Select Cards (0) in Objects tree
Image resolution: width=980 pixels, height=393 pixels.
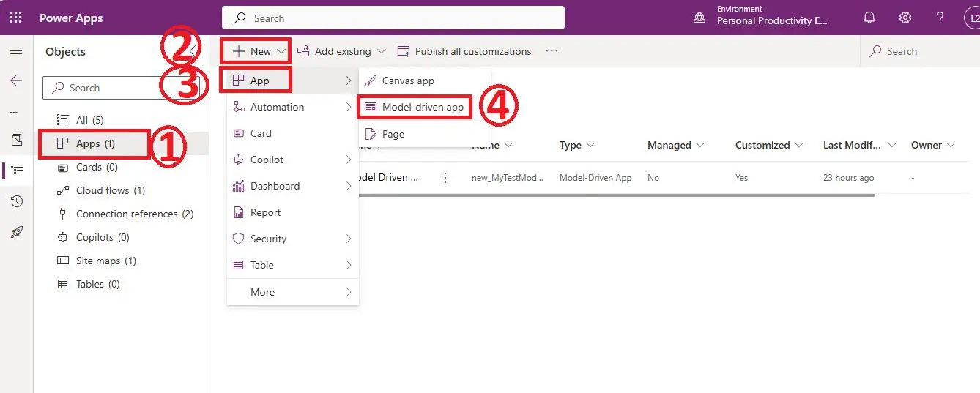click(121, 167)
